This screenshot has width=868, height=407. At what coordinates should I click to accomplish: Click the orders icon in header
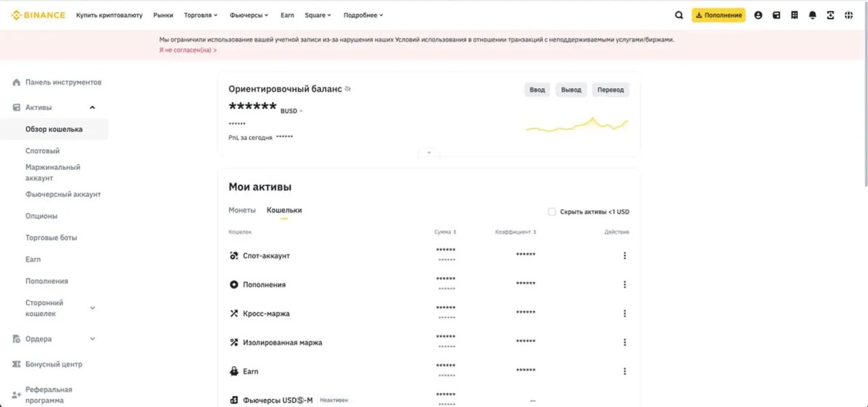(x=794, y=15)
